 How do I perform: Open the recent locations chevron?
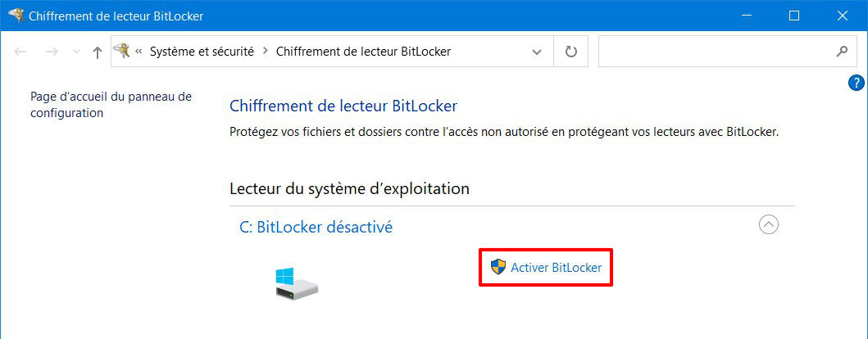coord(76,52)
